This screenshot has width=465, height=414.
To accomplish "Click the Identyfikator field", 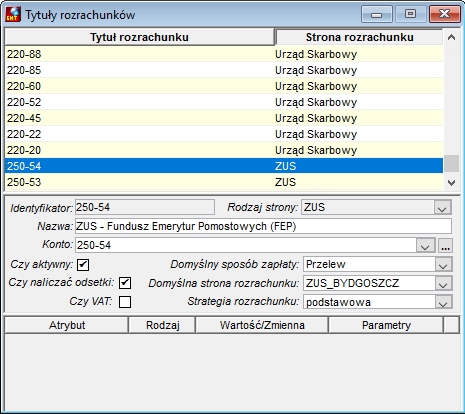I will [145, 207].
